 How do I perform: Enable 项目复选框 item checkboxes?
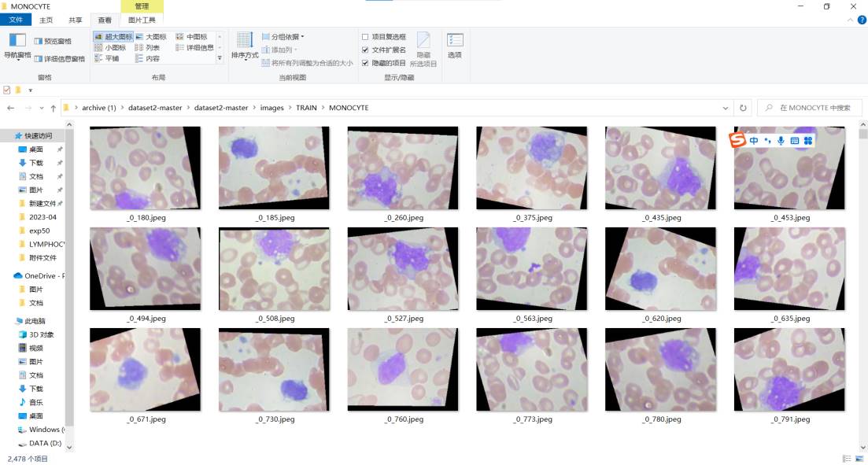(x=365, y=37)
